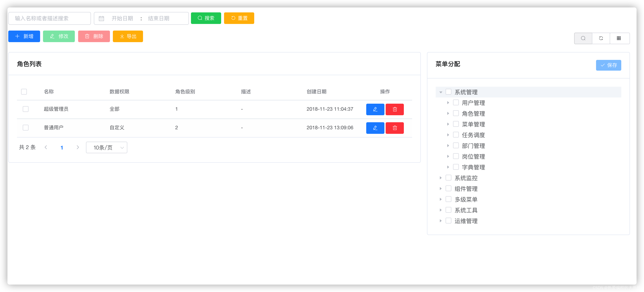Click the delete trash icon for 普通用户

(395, 128)
